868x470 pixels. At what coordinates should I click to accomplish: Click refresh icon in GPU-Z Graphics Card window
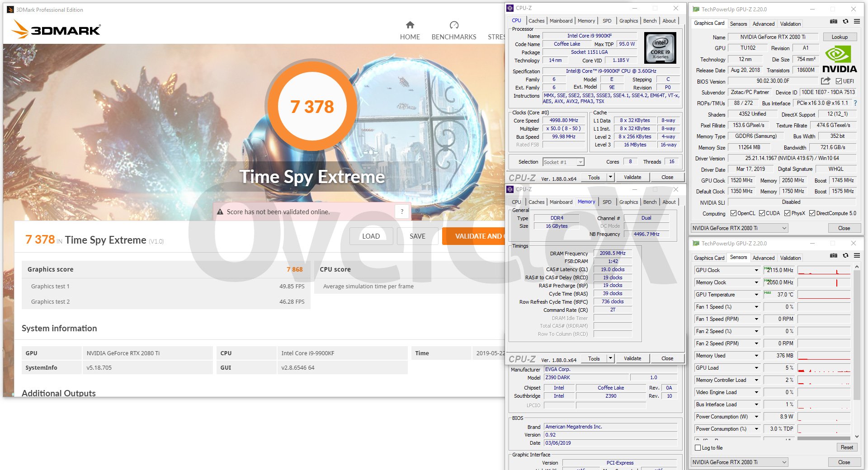(845, 21)
